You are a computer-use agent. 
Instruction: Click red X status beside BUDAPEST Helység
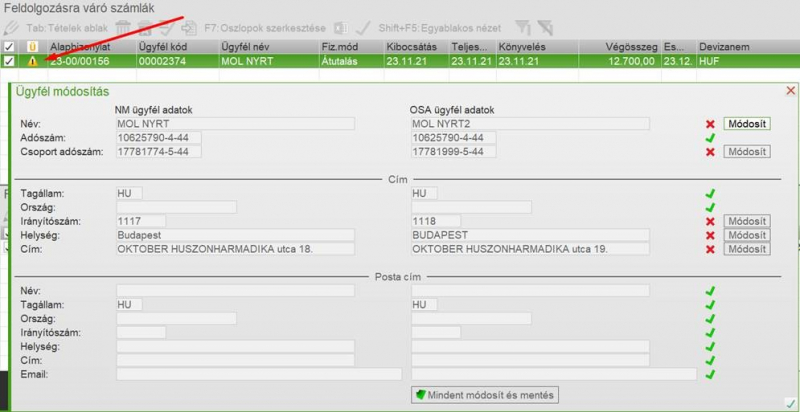click(710, 235)
